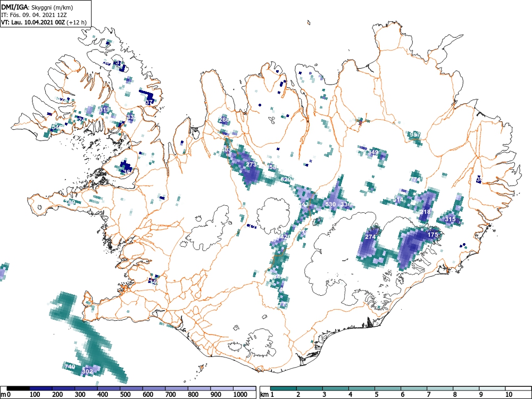The image size is (532, 399).
Task: Click the '987' value in the northeast
Action: pyautogui.click(x=415, y=135)
